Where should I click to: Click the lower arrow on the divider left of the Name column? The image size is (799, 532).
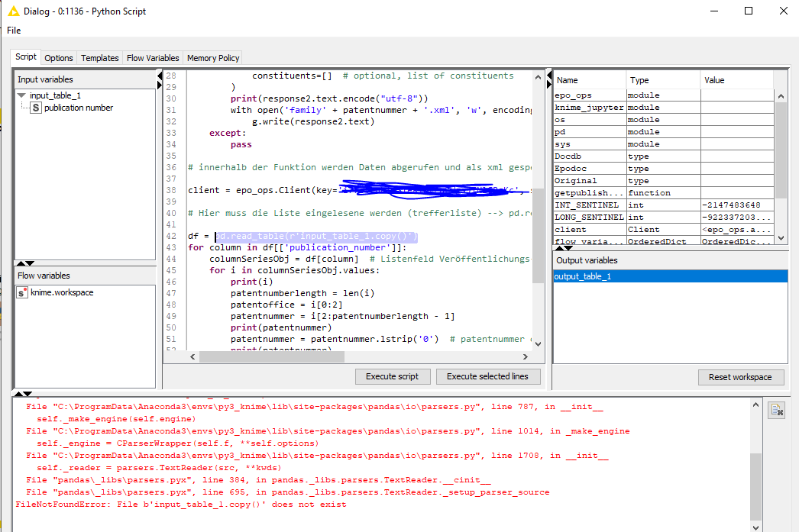coord(549,85)
